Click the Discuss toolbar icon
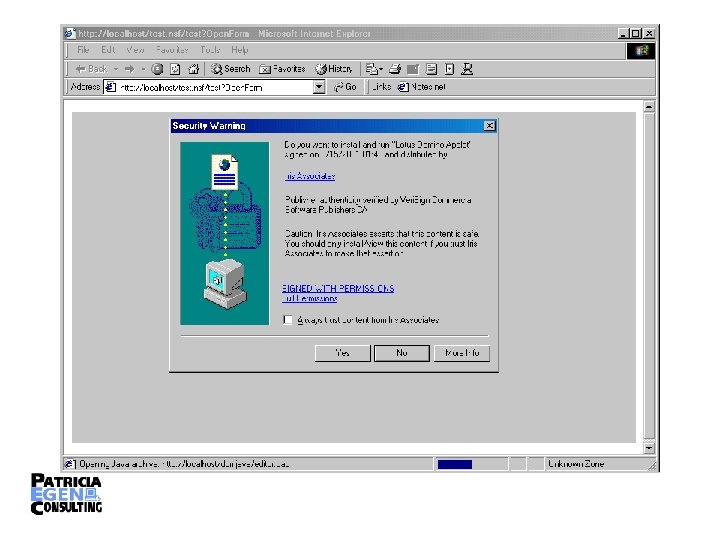 [431, 69]
